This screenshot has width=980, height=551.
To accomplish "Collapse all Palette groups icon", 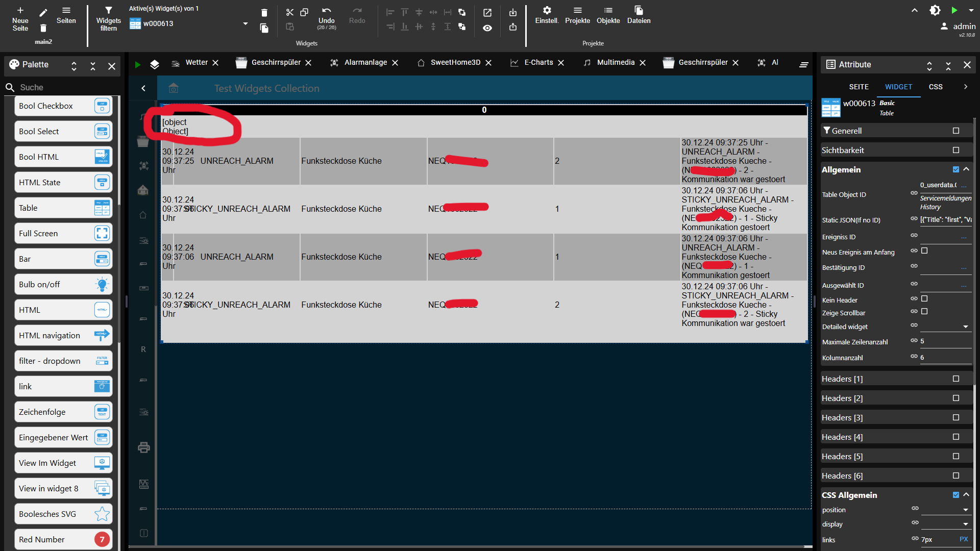I will point(93,66).
